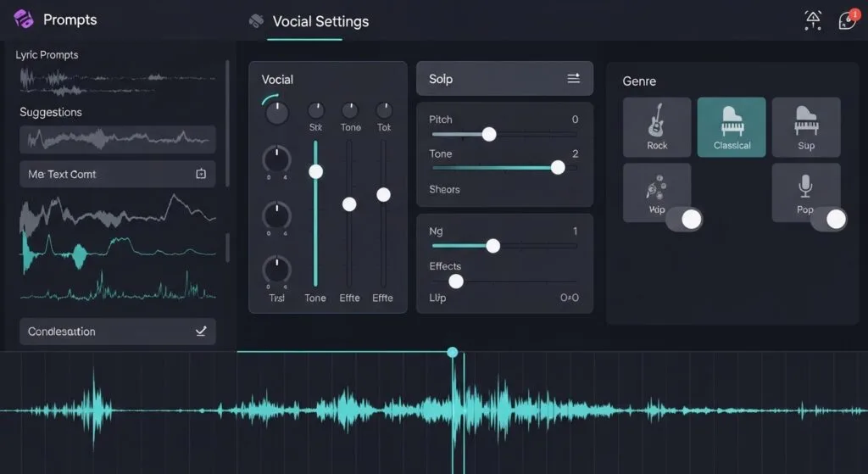Click the Pitch value 0
868x474 pixels.
[576, 120]
